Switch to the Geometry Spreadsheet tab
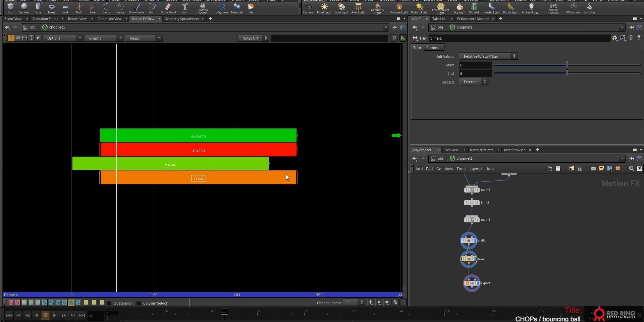 [181, 19]
